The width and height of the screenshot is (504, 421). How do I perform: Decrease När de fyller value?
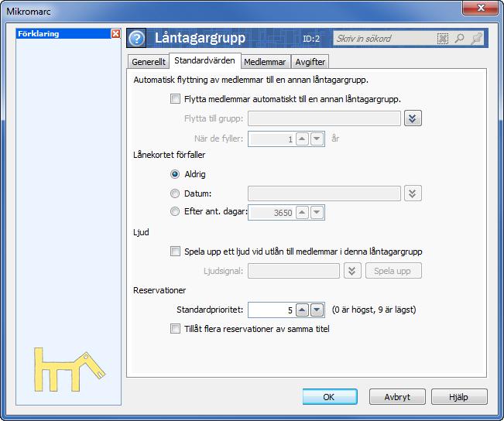317,139
